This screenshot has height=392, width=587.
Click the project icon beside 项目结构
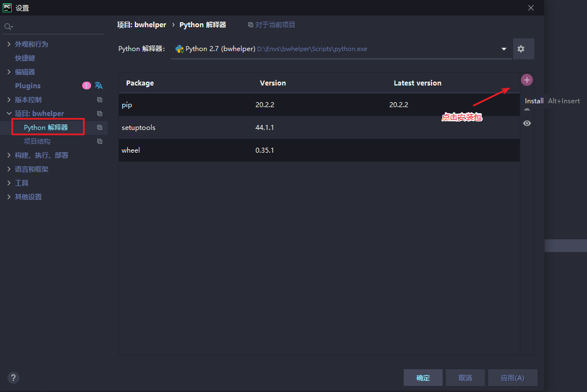tap(99, 142)
